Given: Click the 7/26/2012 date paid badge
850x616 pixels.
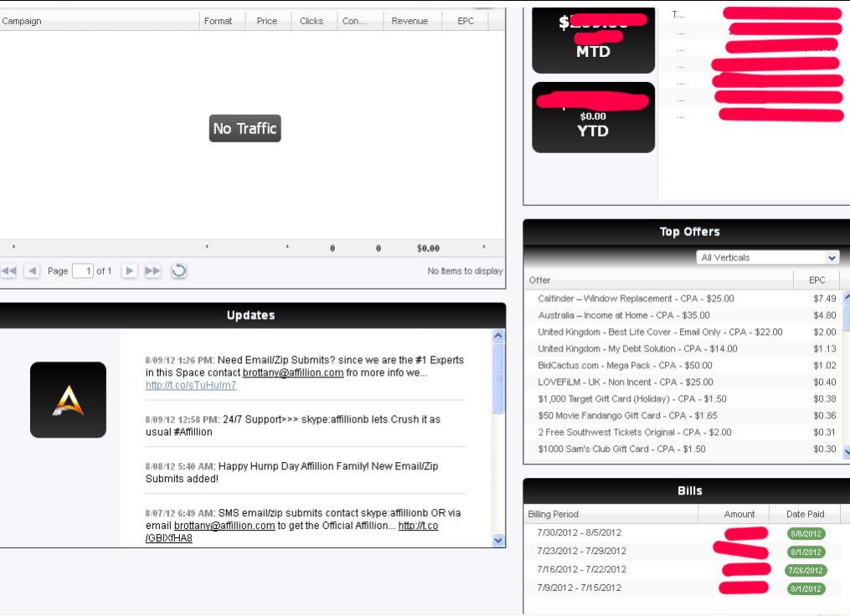Looking at the screenshot, I should click(806, 571).
